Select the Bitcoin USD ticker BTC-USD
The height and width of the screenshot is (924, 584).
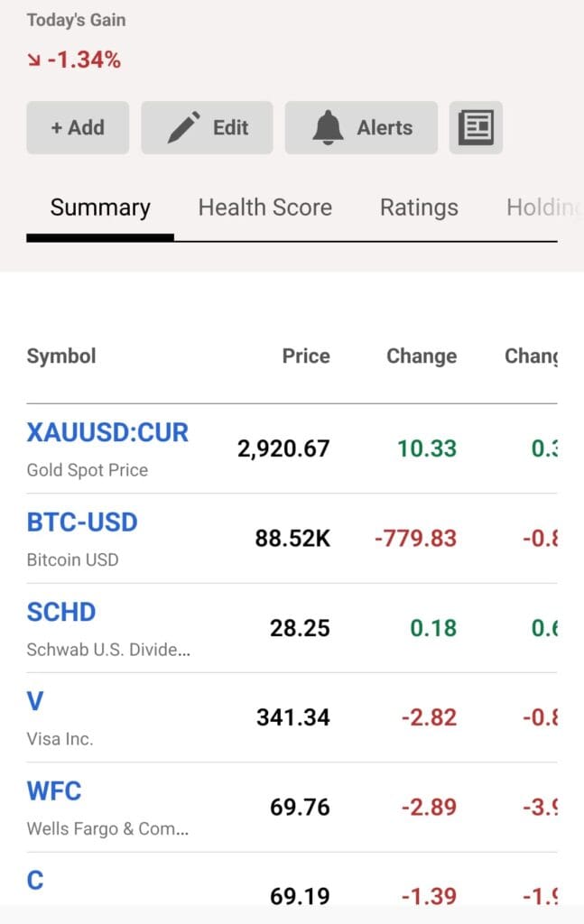(82, 522)
